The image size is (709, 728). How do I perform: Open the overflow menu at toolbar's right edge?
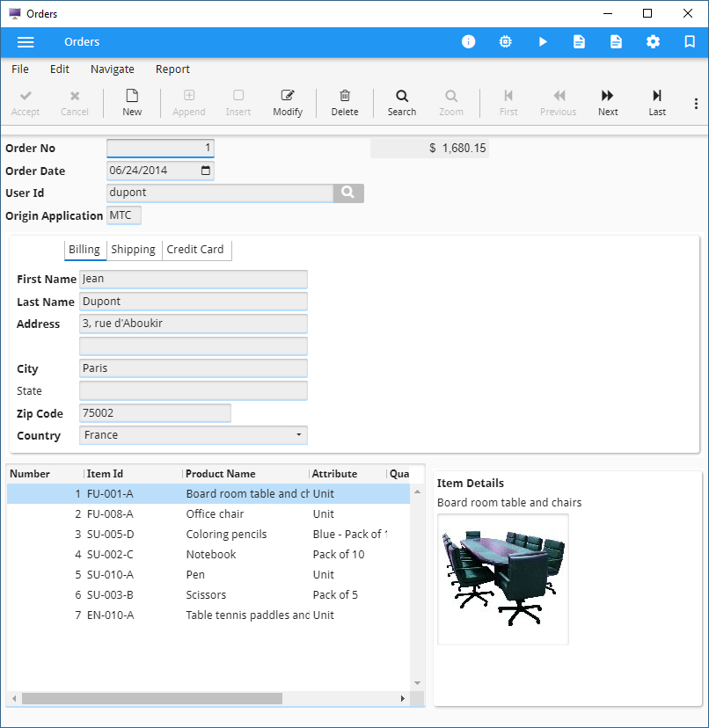click(696, 103)
